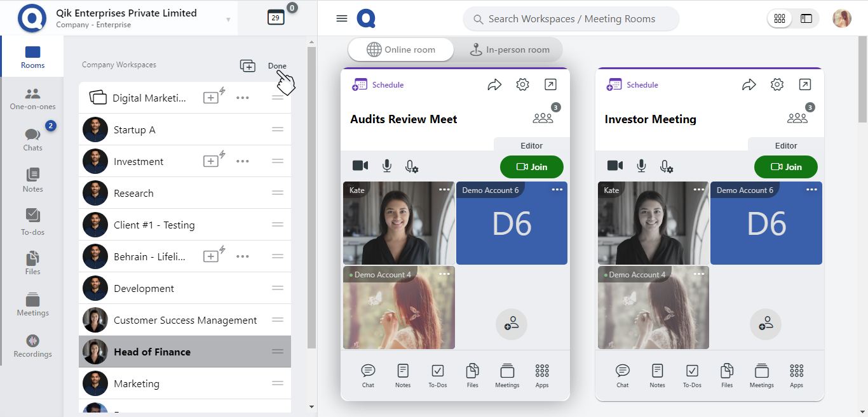Expand company selector dropdown arrow
Viewport: 868px width, 417px height.
[x=228, y=20]
